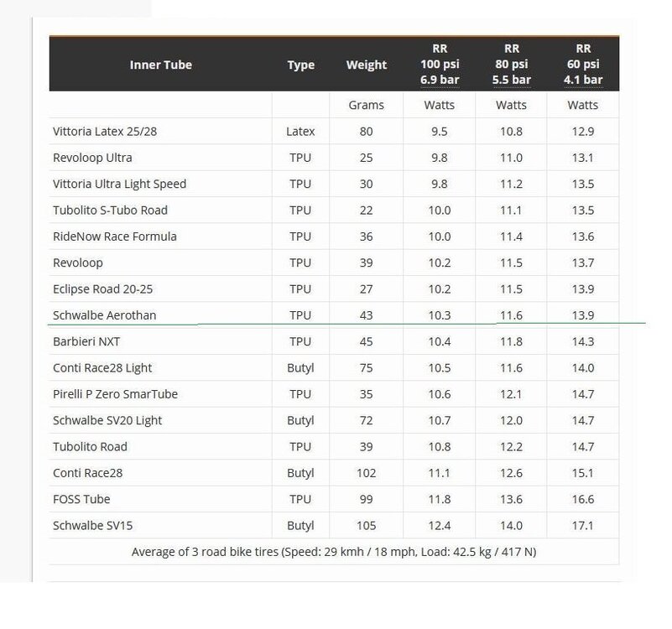672x629 pixels.
Task: Select the RR 80 psi column header
Action: point(511,65)
